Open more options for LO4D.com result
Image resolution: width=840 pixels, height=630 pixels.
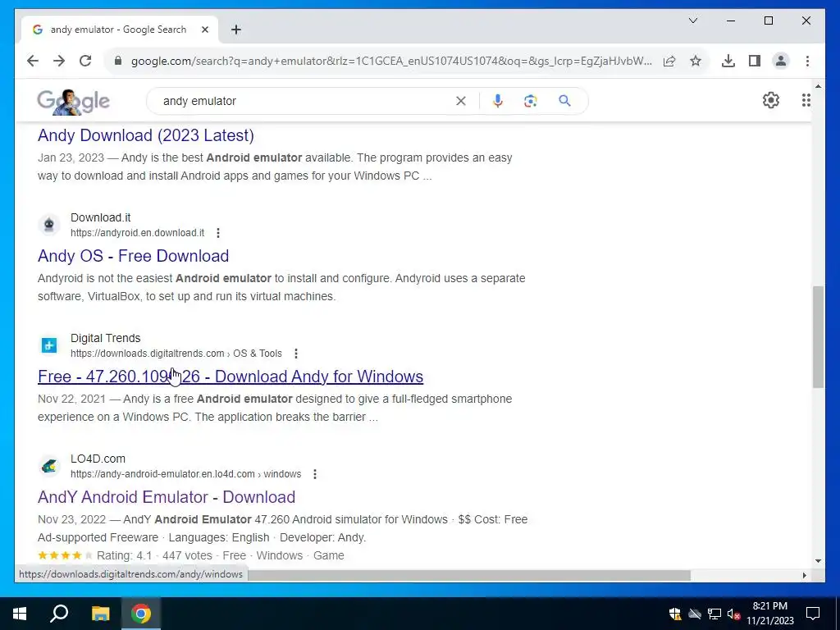(x=315, y=474)
